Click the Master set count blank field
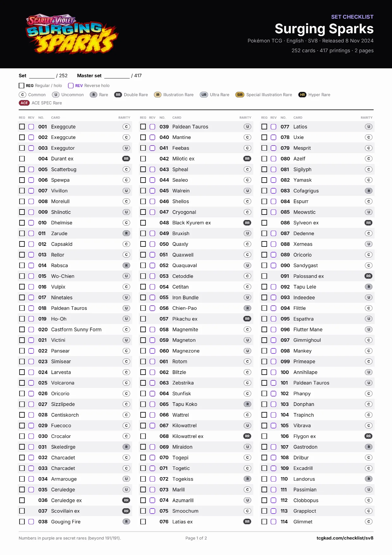Viewport: 392px width, 555px height. pos(117,76)
